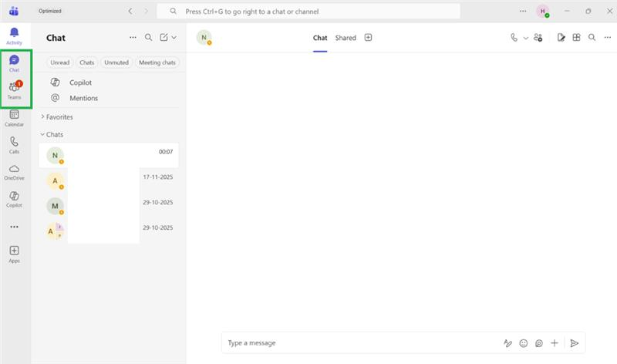Expand new chat options dropdown arrow
The width and height of the screenshot is (617, 364).
coord(174,37)
